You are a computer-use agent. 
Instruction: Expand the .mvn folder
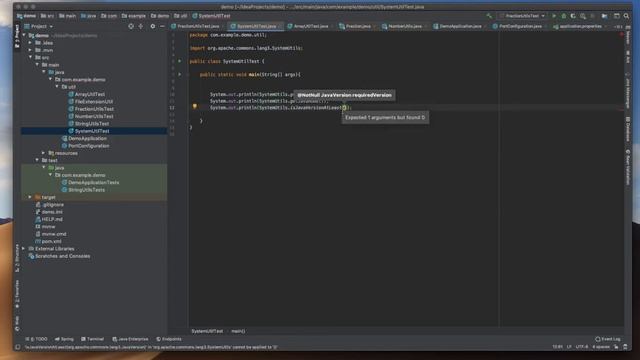coord(30,50)
